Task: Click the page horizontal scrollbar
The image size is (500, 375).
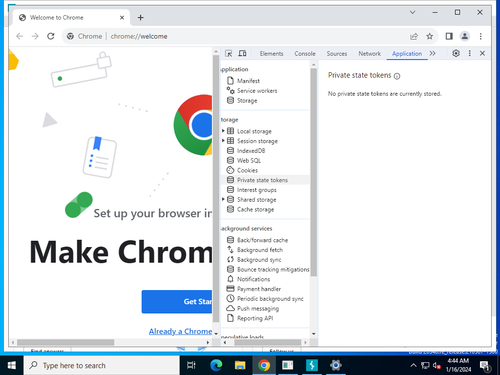Action: point(66,342)
